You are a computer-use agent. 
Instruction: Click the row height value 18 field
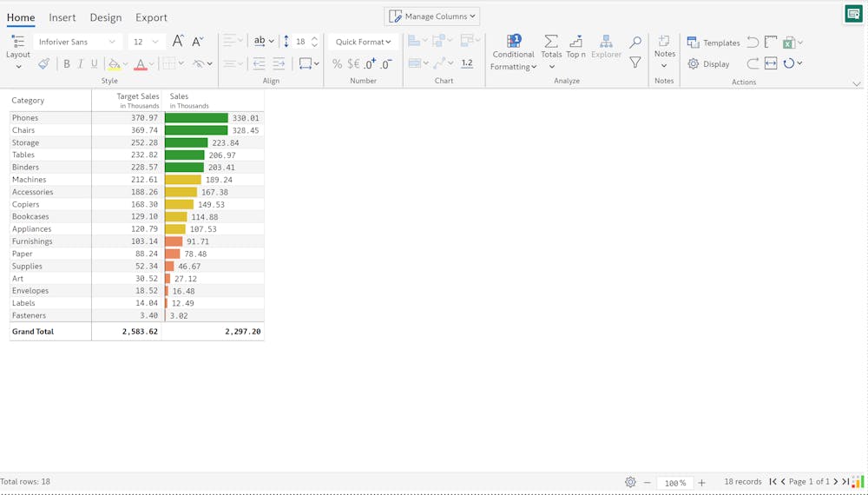[x=300, y=42]
